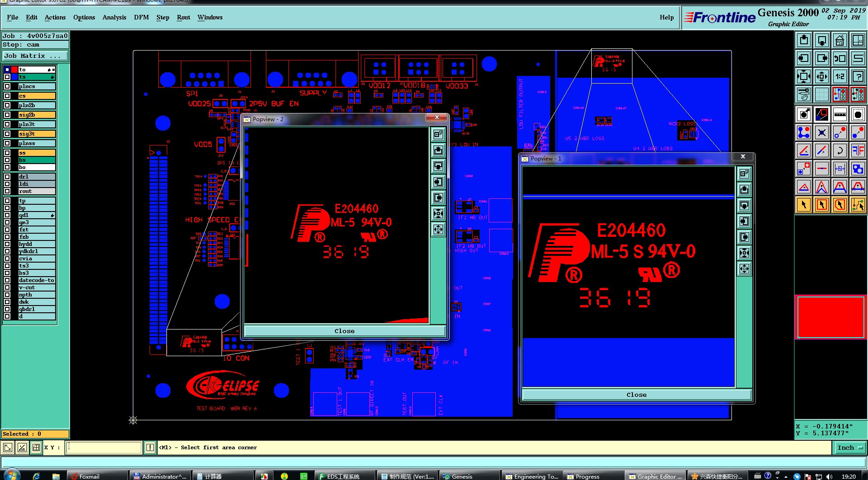868x480 pixels.
Task: Click the house-shaped Home view icon
Action: pyautogui.click(x=840, y=40)
